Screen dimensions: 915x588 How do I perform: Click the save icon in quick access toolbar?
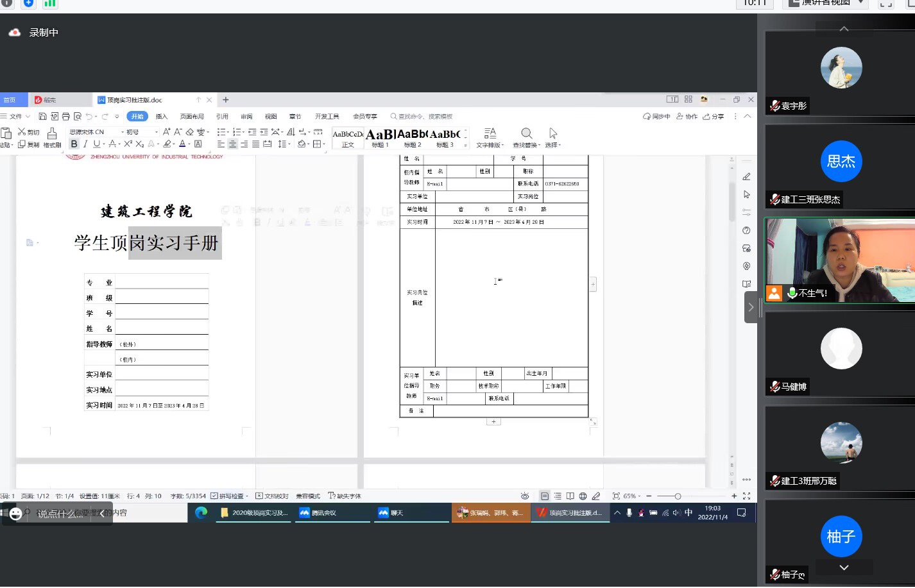42,117
